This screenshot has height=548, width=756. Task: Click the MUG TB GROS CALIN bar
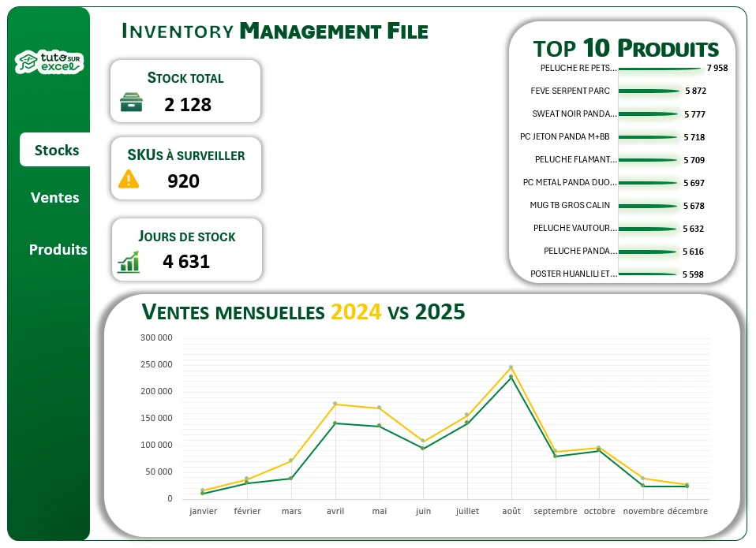[x=648, y=206]
